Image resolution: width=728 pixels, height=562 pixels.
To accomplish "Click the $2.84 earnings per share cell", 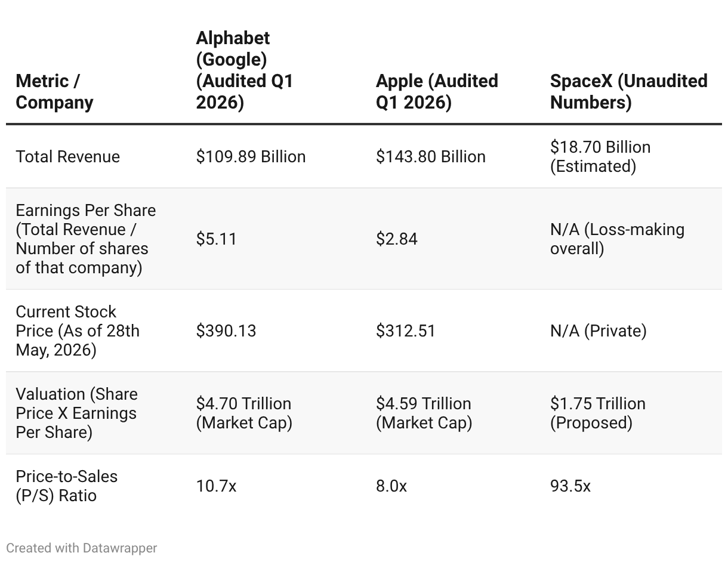I will pos(397,239).
